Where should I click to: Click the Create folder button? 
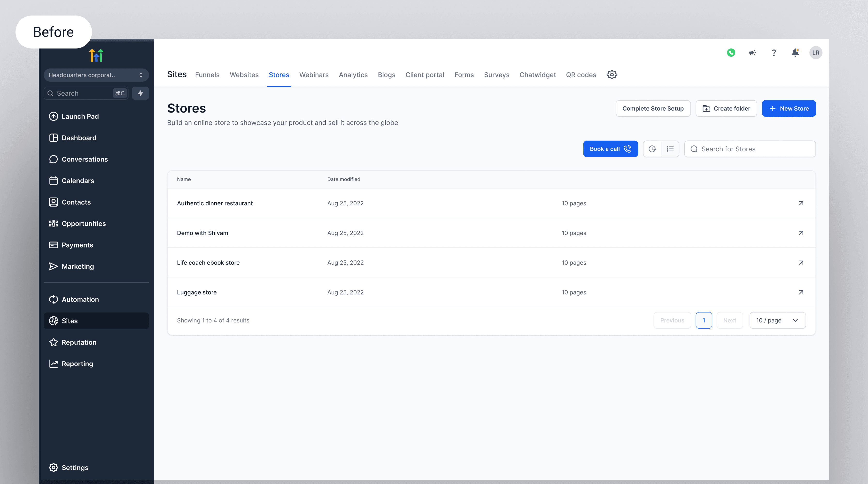click(726, 108)
